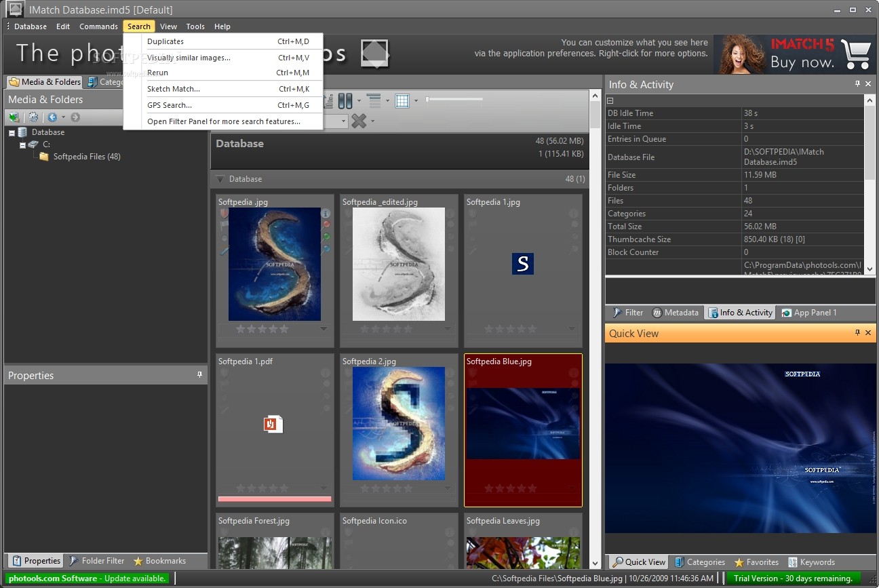
Task: Switch to the Filter tab
Action: tap(628, 313)
